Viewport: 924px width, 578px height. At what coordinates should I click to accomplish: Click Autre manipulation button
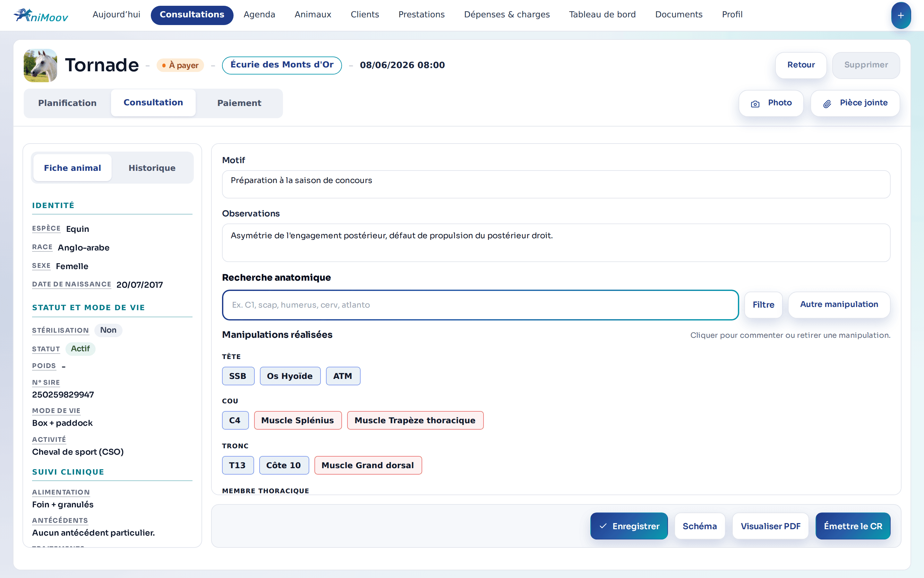(x=839, y=305)
